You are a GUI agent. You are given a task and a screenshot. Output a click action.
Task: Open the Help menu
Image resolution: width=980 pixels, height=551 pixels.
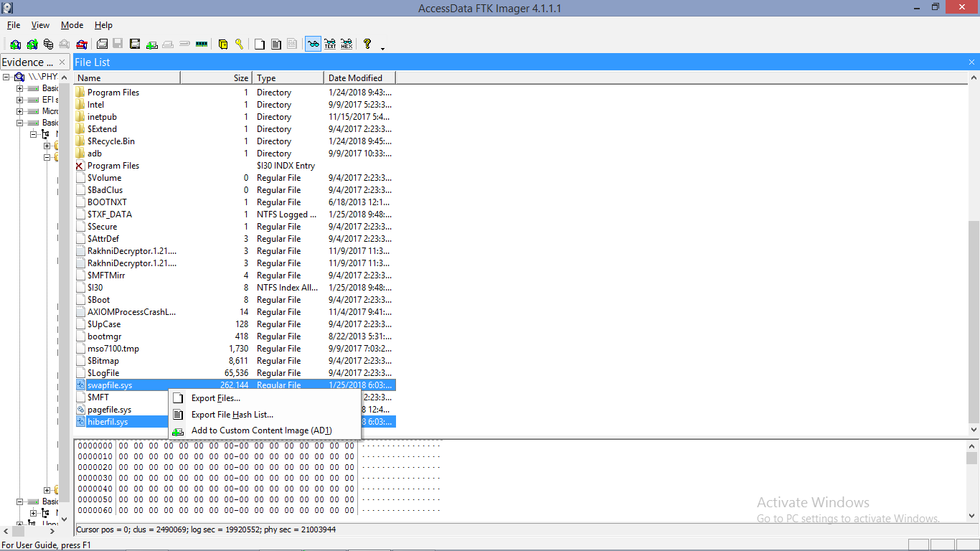coord(103,25)
